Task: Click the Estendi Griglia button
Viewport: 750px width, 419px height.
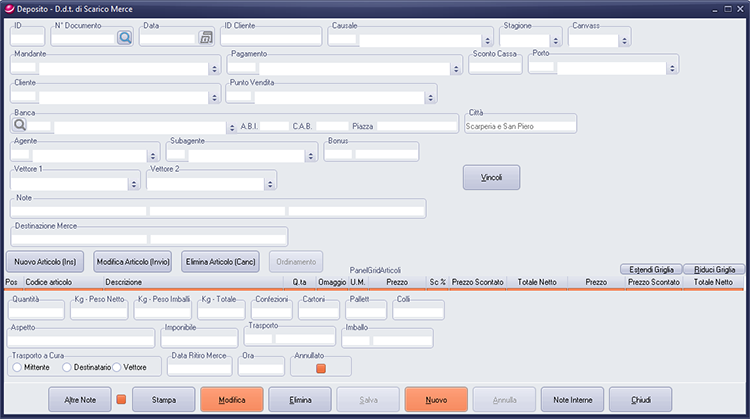Action: pos(651,270)
